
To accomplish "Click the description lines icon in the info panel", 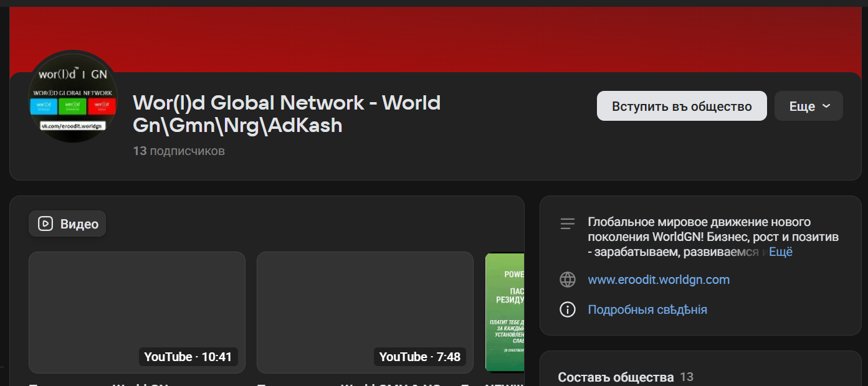I will [x=568, y=224].
